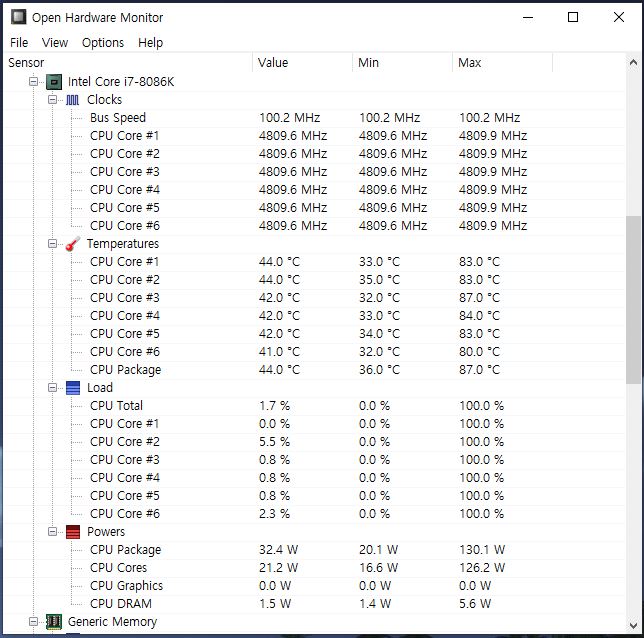644x638 pixels.
Task: Select the CPU Total load row
Action: [x=315, y=406]
